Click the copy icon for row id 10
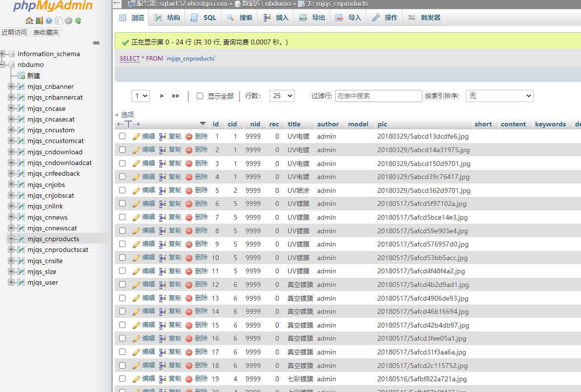 [x=163, y=257]
